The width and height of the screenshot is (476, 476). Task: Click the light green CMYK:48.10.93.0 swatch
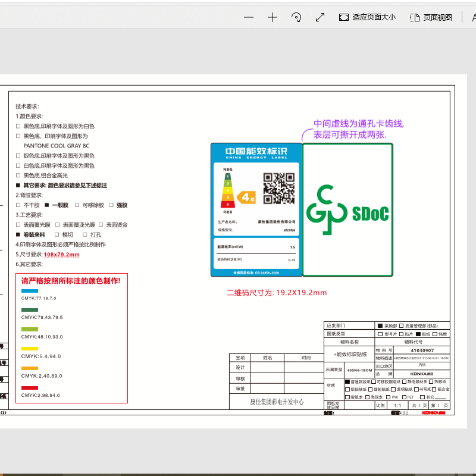click(30, 330)
